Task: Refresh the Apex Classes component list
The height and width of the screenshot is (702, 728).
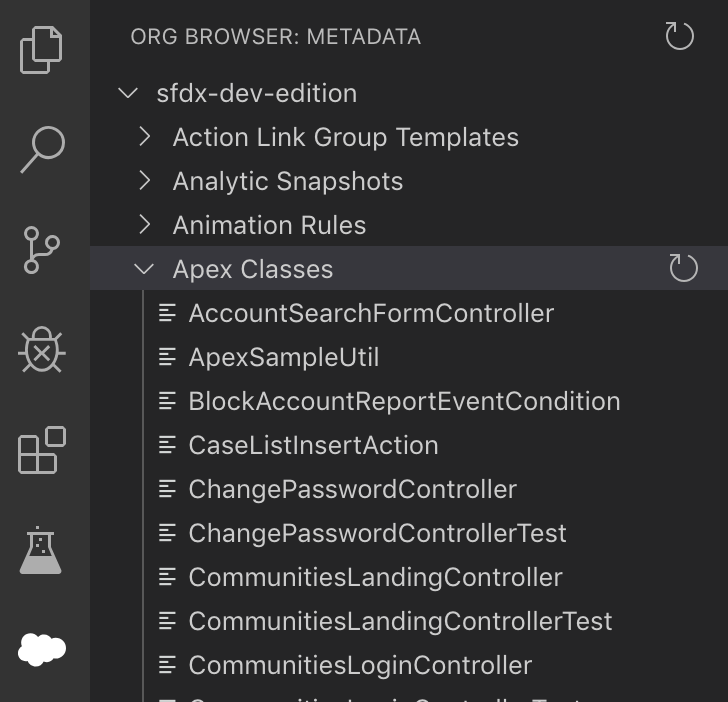Action: pyautogui.click(x=683, y=268)
